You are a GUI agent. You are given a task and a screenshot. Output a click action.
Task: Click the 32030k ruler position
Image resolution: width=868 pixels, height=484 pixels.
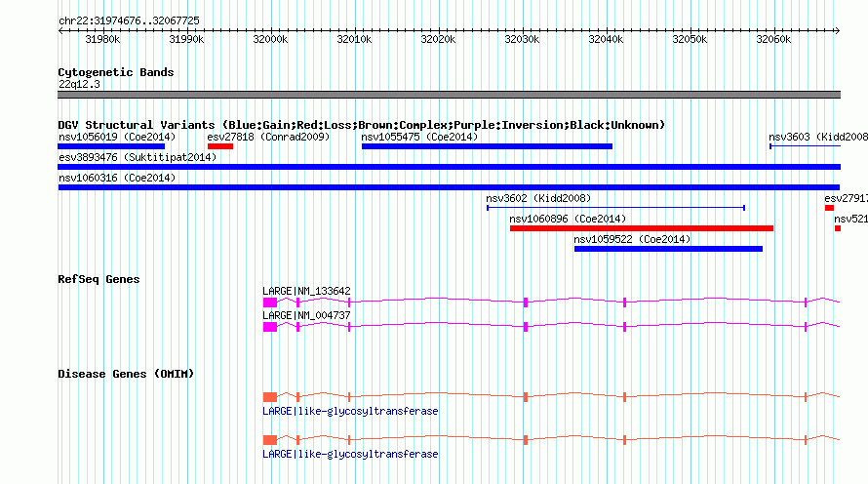(522, 39)
